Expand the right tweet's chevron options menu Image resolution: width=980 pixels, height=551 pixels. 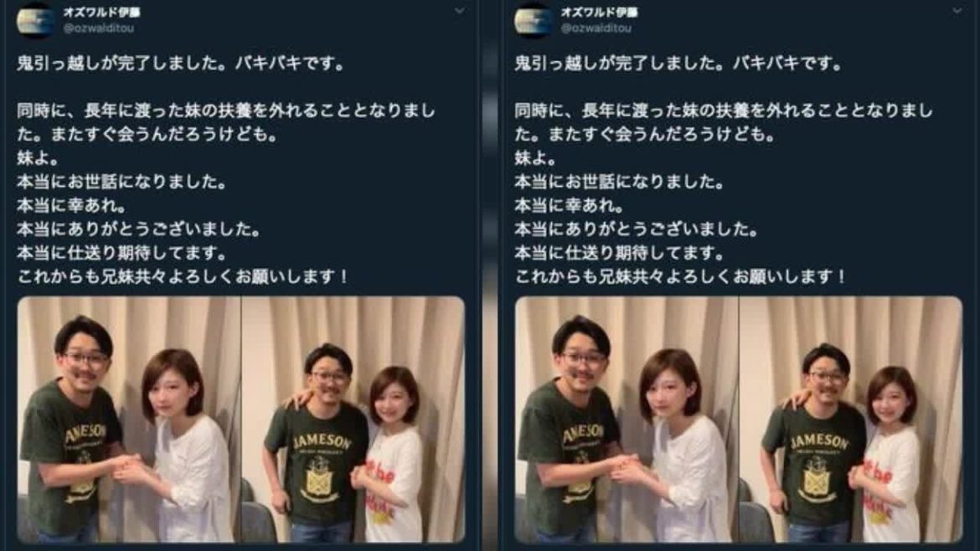tap(957, 11)
